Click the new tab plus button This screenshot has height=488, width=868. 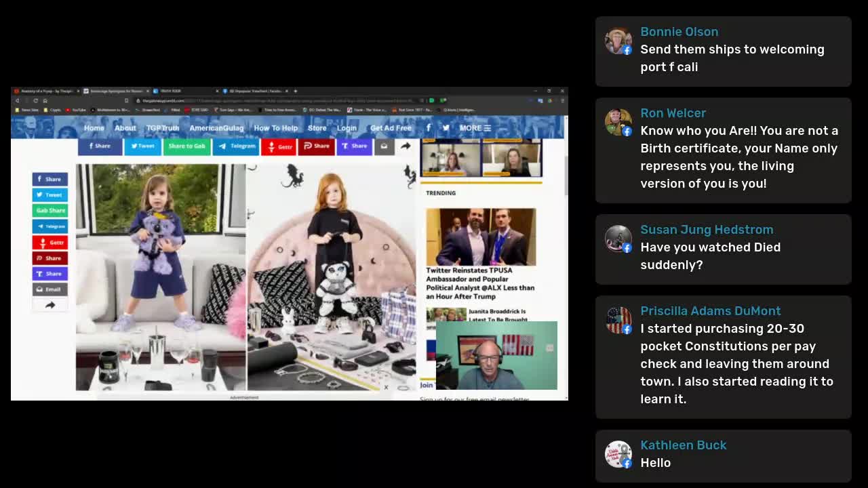295,91
